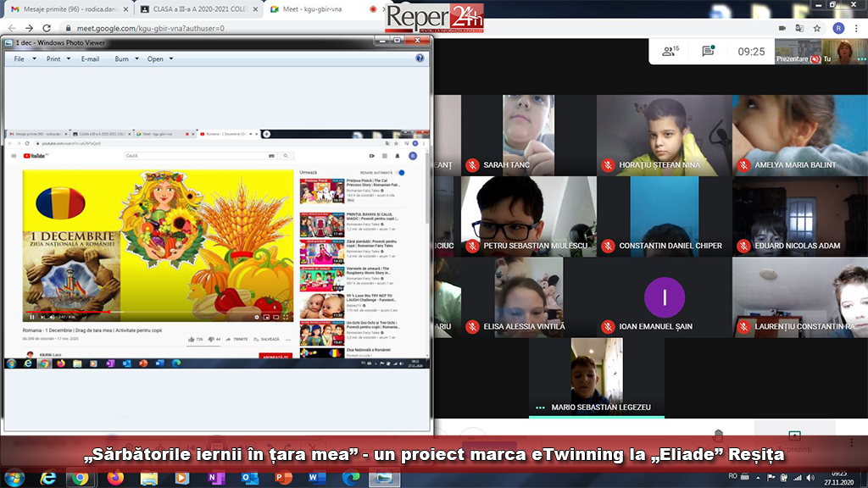
Task: Click Constantin Daniel Chiper's muted mic icon
Action: pos(608,246)
